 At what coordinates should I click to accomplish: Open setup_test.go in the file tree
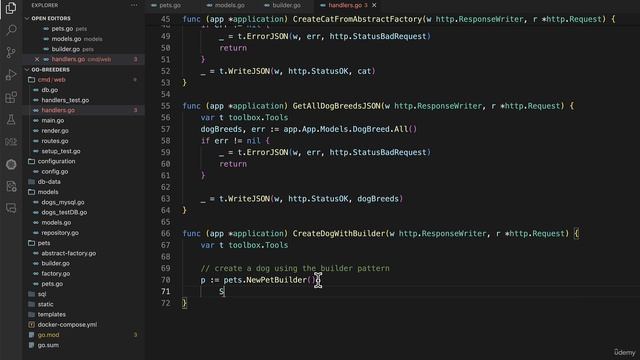(61, 151)
